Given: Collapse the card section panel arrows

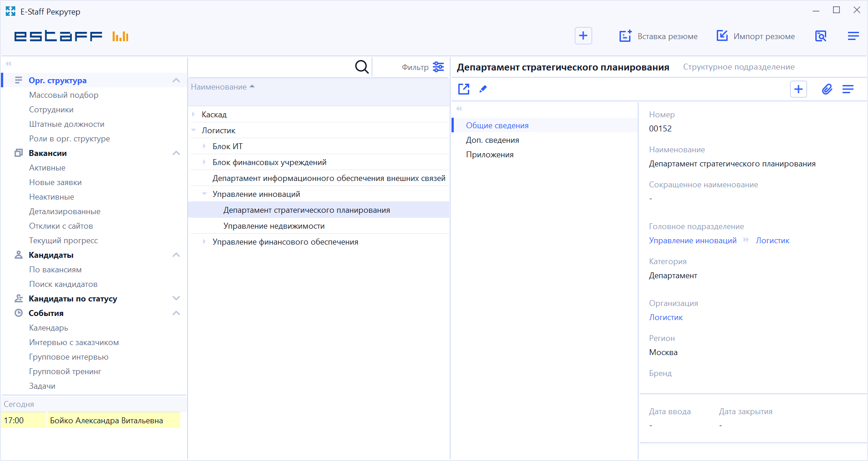Looking at the screenshot, I should (x=459, y=109).
